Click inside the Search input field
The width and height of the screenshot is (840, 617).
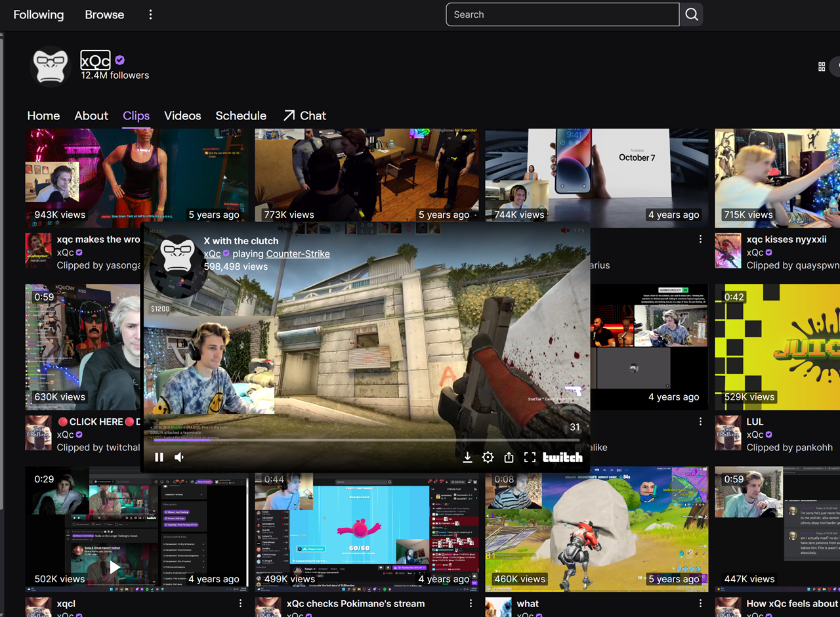[562, 14]
